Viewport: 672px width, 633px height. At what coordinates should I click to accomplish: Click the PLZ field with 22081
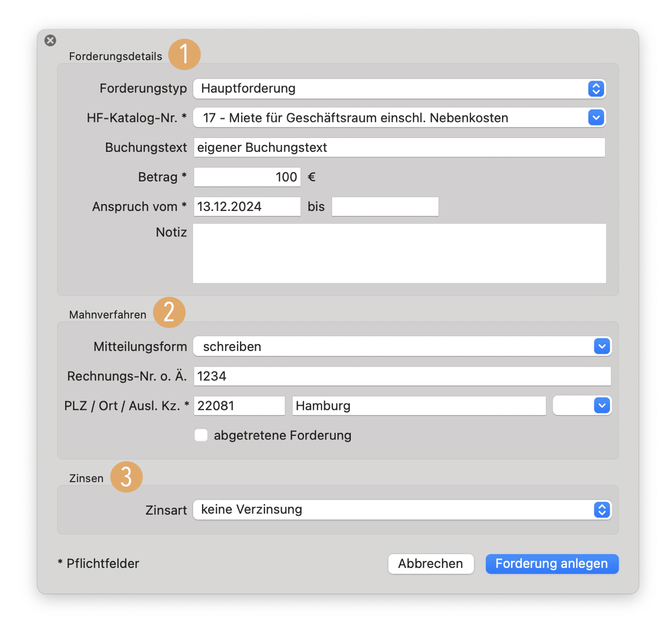tap(239, 405)
